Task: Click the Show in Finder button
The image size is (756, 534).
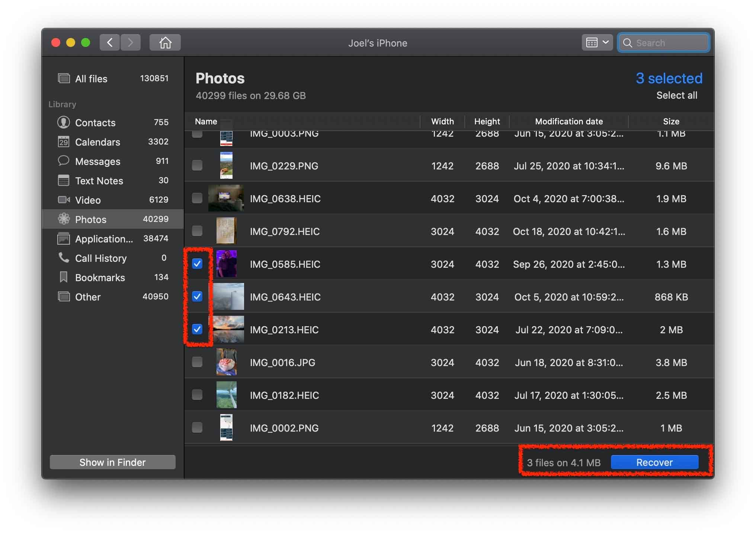Action: [112, 462]
